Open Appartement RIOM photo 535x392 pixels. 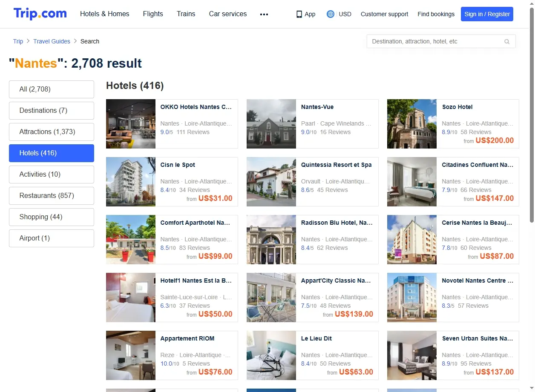(x=131, y=355)
